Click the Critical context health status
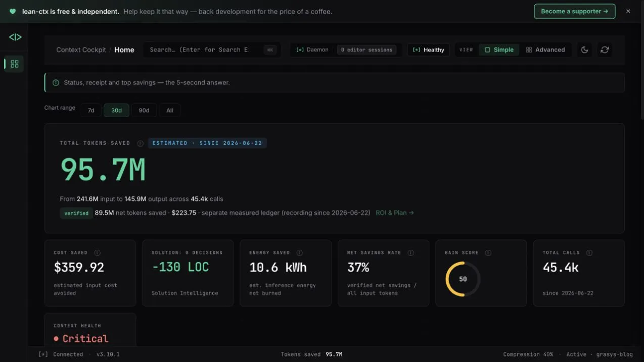This screenshot has width=644, height=362. click(x=81, y=338)
